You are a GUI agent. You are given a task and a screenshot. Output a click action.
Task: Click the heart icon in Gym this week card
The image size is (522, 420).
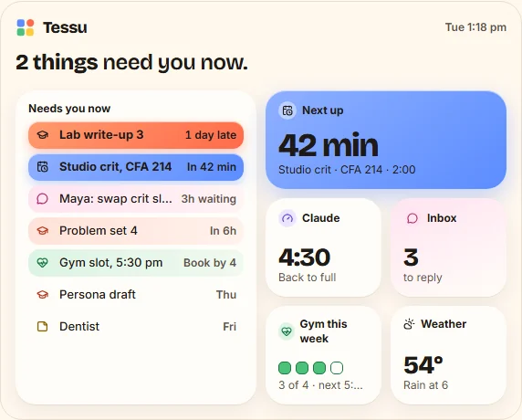287,331
